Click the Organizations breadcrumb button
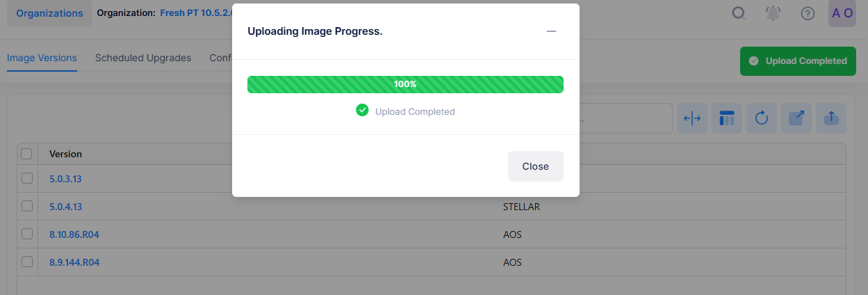868x295 pixels. click(49, 13)
